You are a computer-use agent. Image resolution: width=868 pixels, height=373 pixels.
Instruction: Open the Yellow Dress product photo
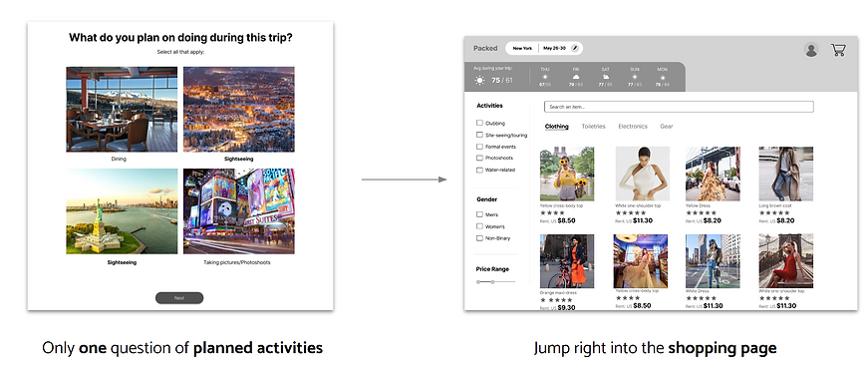coord(713,174)
